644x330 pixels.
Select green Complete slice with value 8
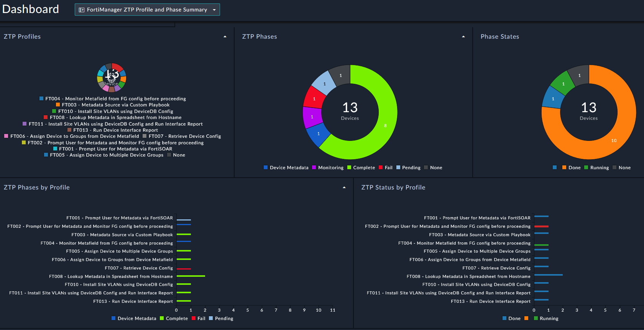click(x=385, y=126)
